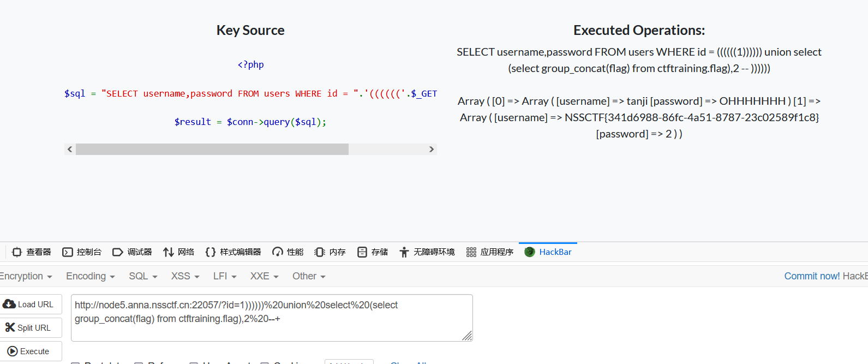Screen dimensions: 868x364
Task: Click the Executed Operations heading
Action: coord(639,31)
